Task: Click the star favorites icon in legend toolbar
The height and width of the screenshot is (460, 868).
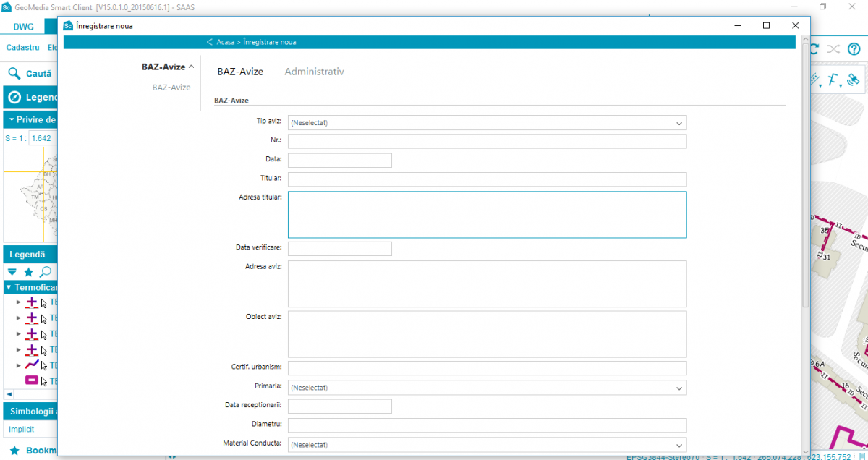Action: click(x=28, y=272)
